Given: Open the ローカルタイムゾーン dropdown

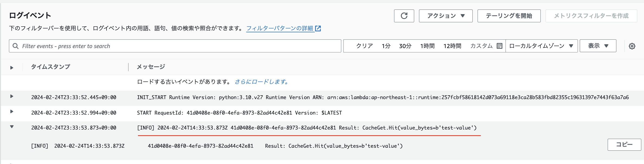Looking at the screenshot, I should coord(542,46).
